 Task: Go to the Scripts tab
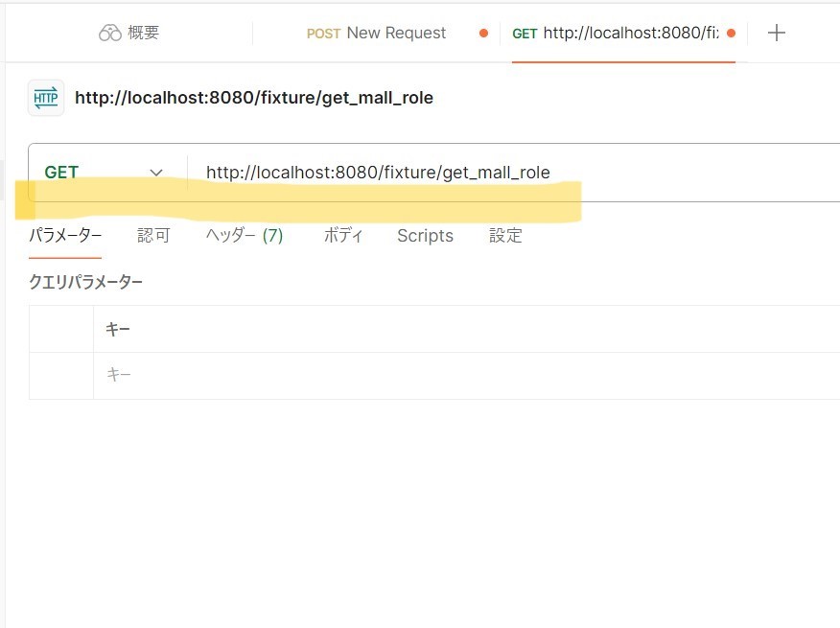(x=425, y=236)
